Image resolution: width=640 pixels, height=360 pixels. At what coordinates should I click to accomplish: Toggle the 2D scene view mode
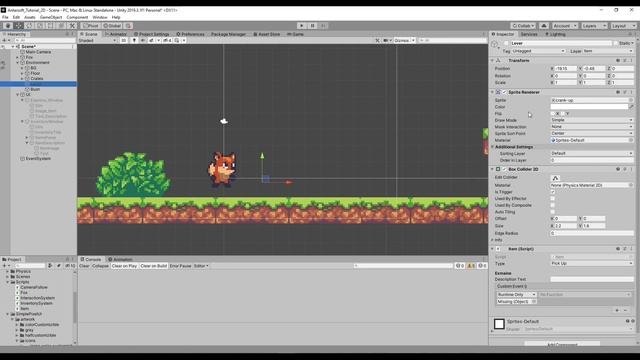[123, 40]
